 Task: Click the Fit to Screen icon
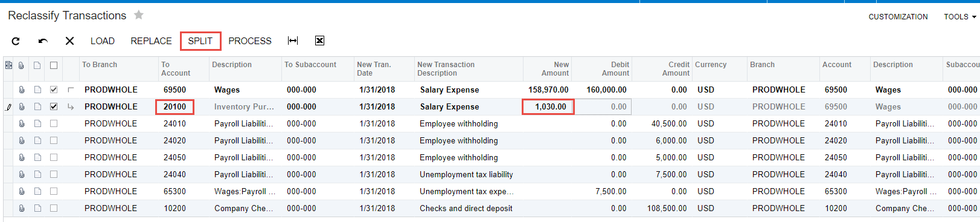click(293, 41)
